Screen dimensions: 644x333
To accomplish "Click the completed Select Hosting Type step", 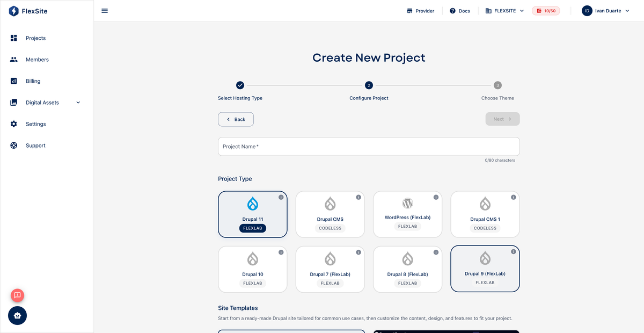I will point(240,85).
